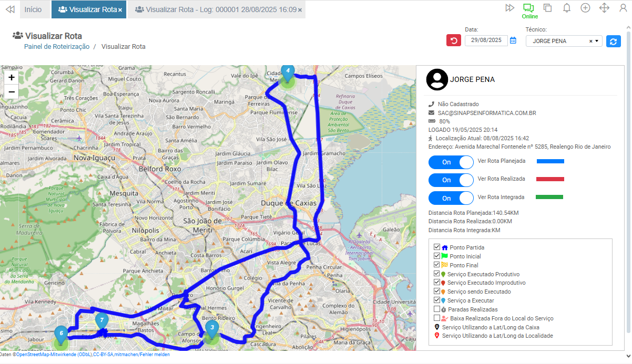Click the red reset date button
632x364 pixels.
(454, 40)
